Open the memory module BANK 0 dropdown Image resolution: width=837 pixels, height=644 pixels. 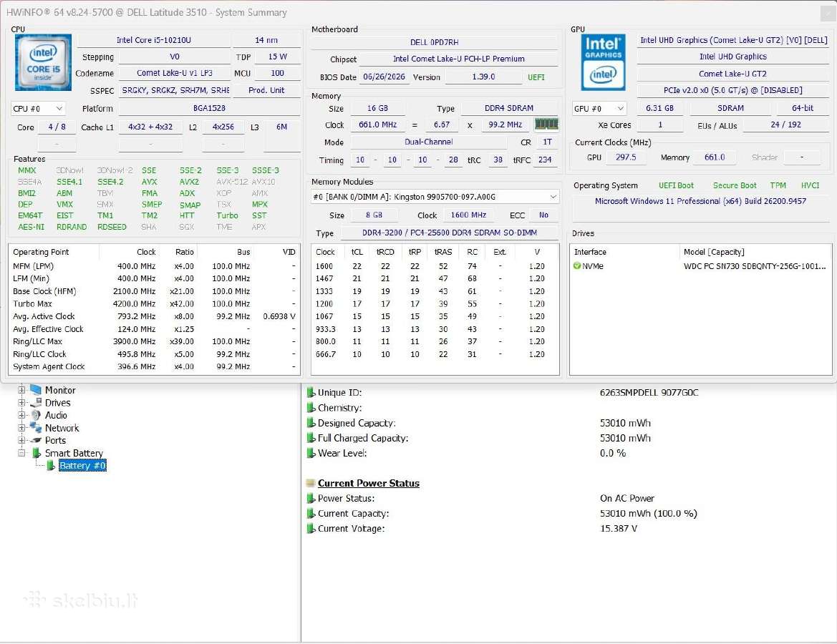point(435,197)
